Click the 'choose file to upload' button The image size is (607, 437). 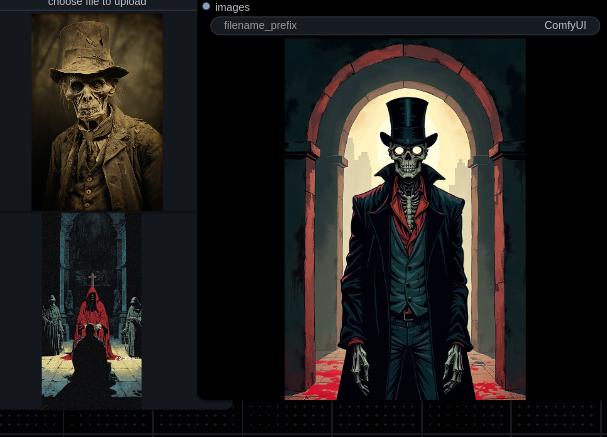[97, 4]
